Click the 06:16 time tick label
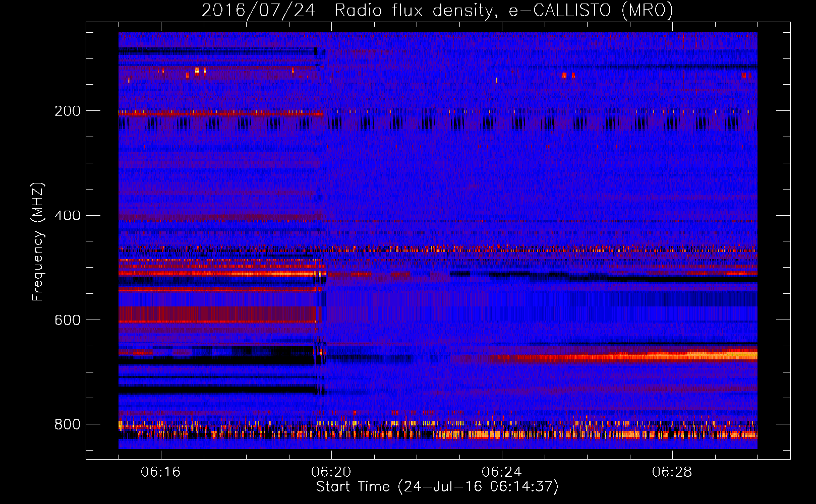 pyautogui.click(x=160, y=472)
